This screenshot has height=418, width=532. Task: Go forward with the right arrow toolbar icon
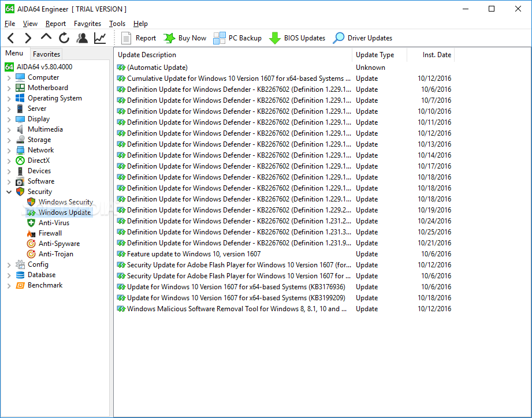click(x=28, y=38)
